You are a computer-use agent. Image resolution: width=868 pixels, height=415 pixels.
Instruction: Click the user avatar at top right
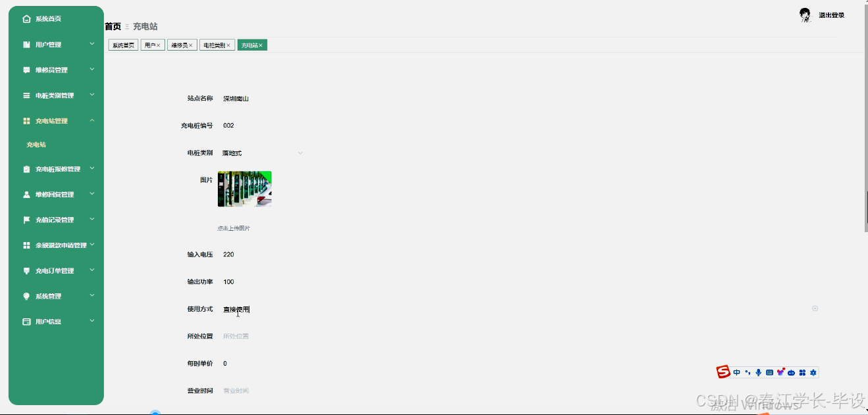(x=805, y=15)
